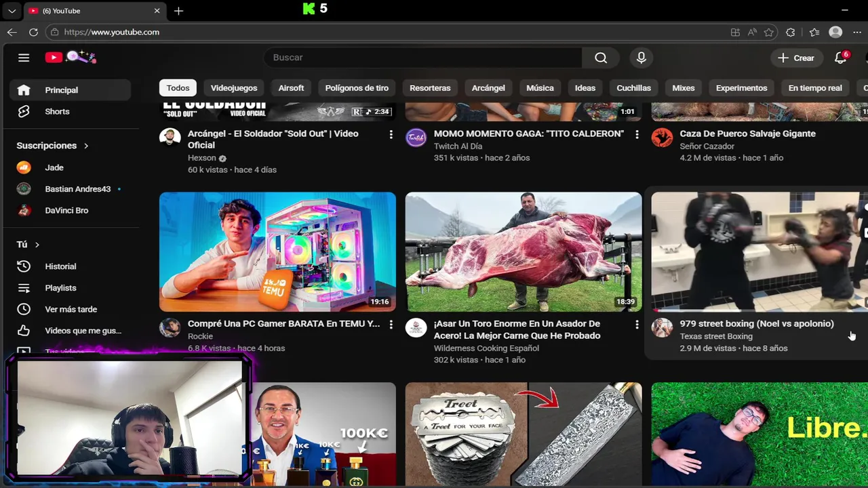Close the YouTube tab
Image resolution: width=868 pixels, height=488 pixels.
tap(157, 11)
